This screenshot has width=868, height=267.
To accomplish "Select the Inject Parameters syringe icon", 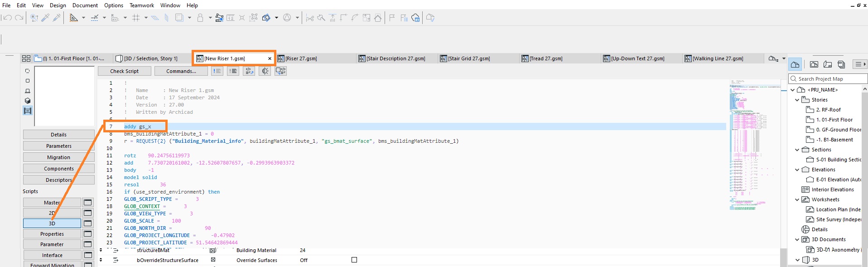I will [x=57, y=18].
